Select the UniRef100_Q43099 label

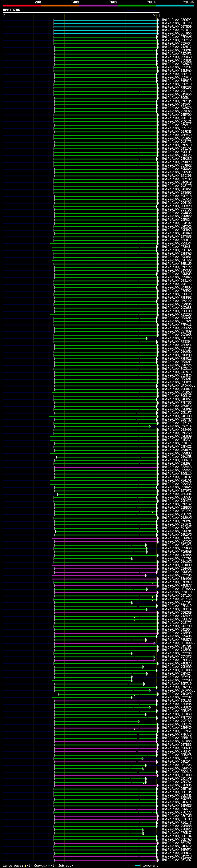(x=177, y=430)
